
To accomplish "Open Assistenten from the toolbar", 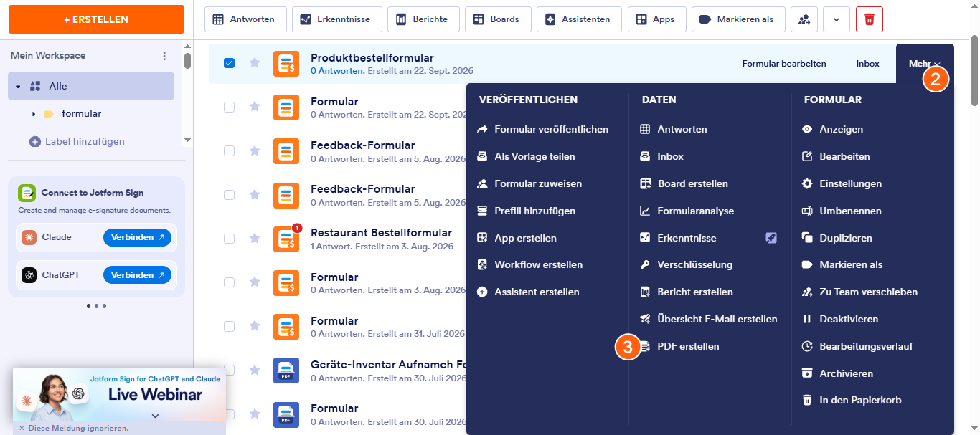I will click(579, 19).
